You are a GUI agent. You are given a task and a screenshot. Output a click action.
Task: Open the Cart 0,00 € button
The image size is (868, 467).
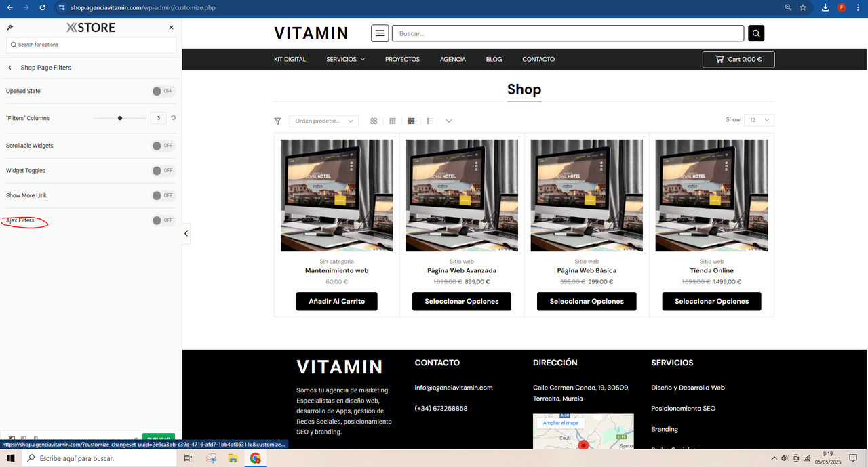(738, 60)
